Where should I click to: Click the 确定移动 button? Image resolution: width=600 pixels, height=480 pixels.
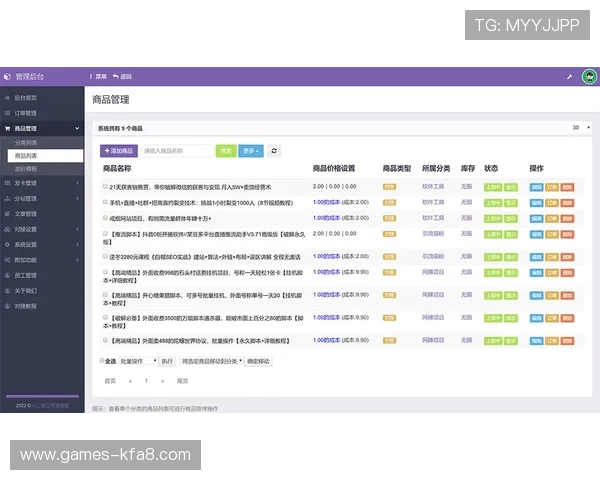(258, 361)
